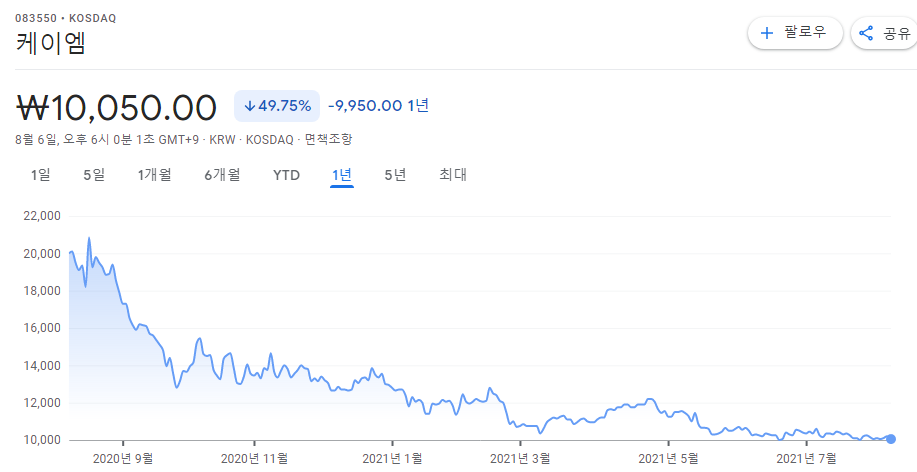
Task: Switch to the 6개월 range tab
Action: pos(222,175)
